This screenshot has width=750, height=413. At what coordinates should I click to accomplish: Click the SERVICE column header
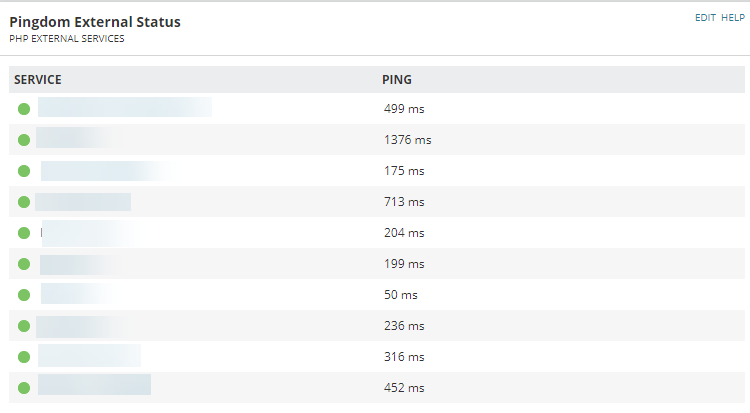coord(38,80)
